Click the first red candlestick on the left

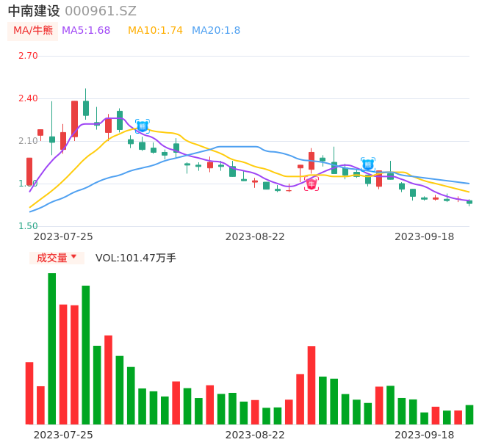(x=29, y=172)
